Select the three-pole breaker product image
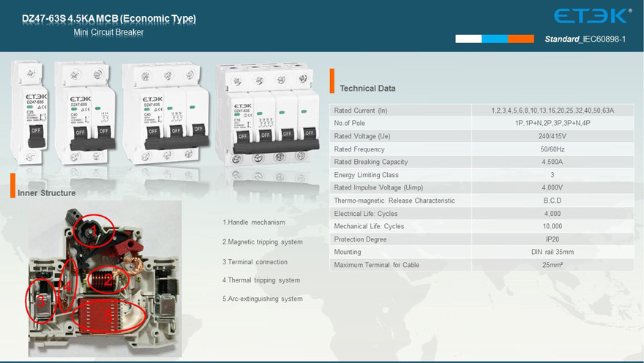The image size is (644, 363). pyautogui.click(x=165, y=113)
